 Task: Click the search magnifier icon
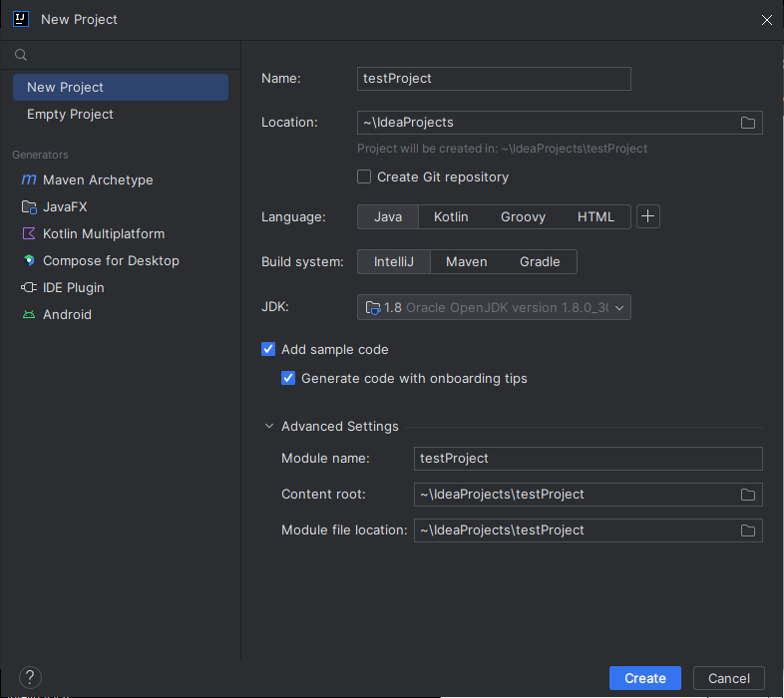pos(21,55)
